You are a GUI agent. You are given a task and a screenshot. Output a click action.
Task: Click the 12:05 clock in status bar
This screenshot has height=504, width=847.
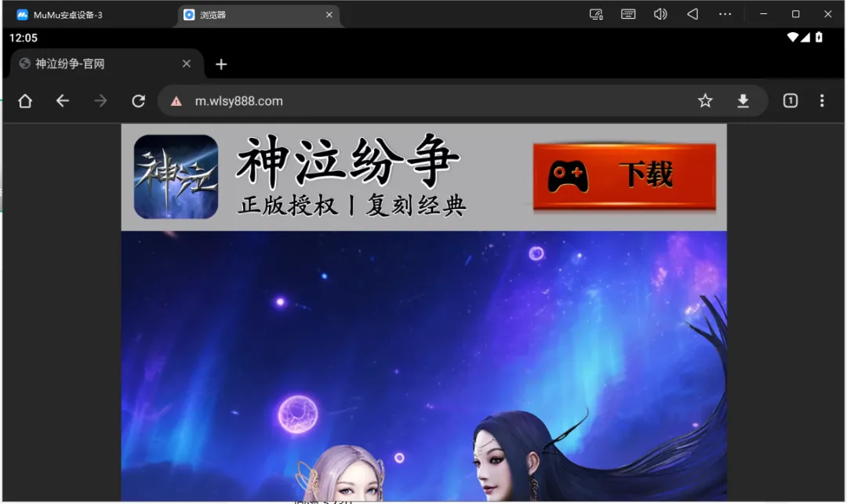24,38
